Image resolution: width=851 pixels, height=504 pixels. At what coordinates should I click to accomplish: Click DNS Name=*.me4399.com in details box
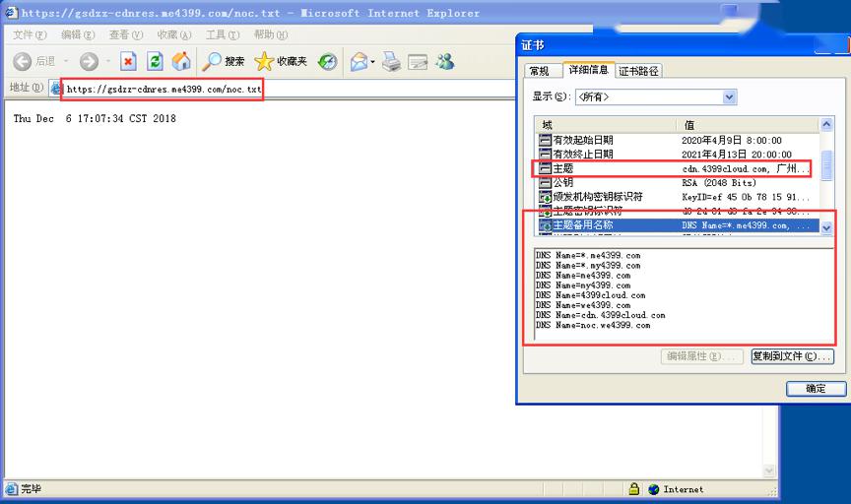pyautogui.click(x=588, y=255)
